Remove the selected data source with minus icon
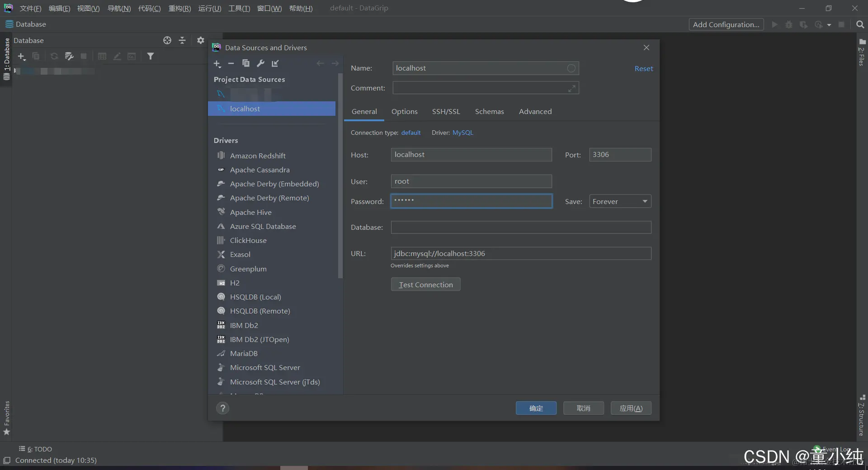This screenshot has width=868, height=470. 231,64
